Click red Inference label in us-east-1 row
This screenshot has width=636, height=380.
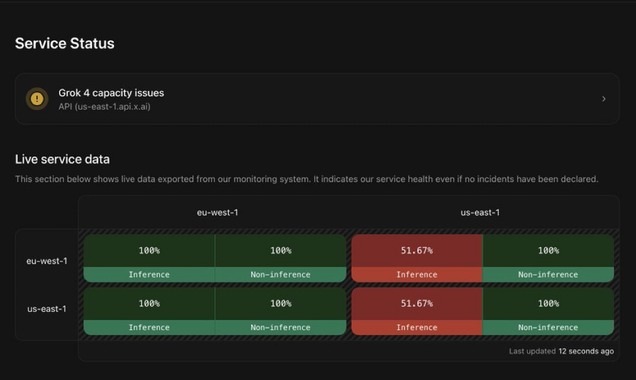(417, 327)
